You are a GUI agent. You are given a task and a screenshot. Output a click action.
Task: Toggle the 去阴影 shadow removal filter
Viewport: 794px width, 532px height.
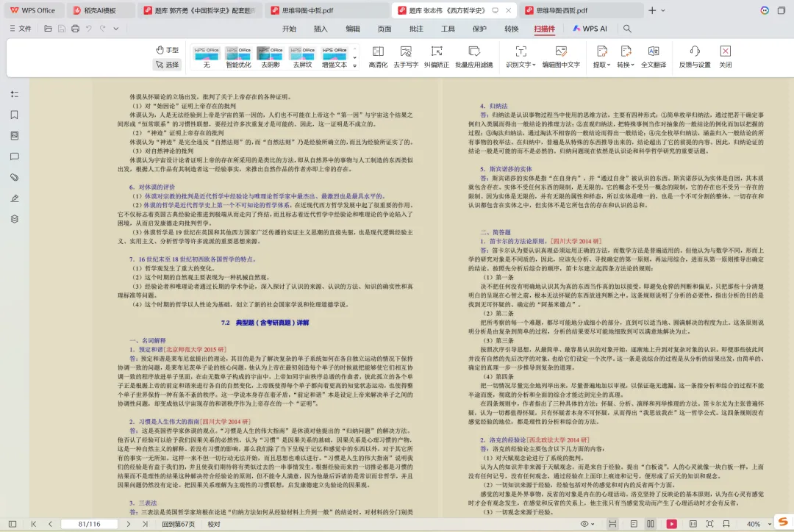coord(270,57)
